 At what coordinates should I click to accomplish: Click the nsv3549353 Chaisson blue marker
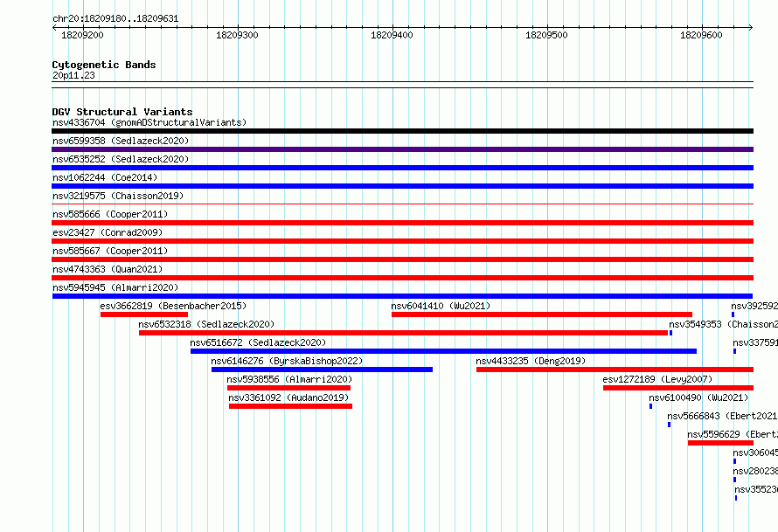[x=670, y=333]
